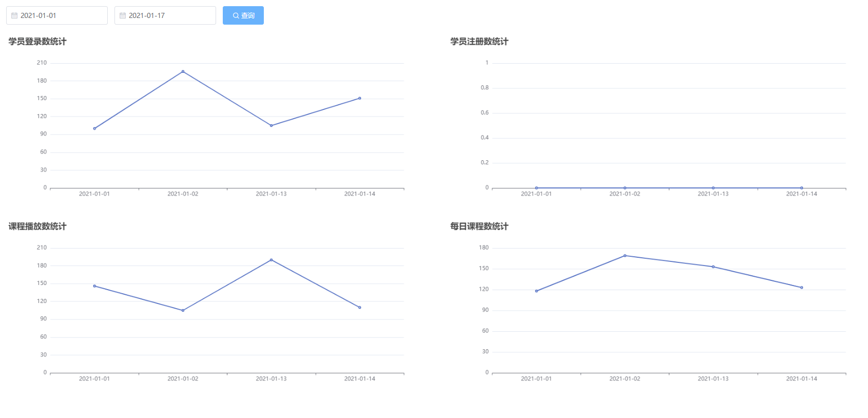This screenshot has height=418, width=868.
Task: Click x-axis label 2021-01-02 under 每日课程数统计
Action: coord(625,379)
